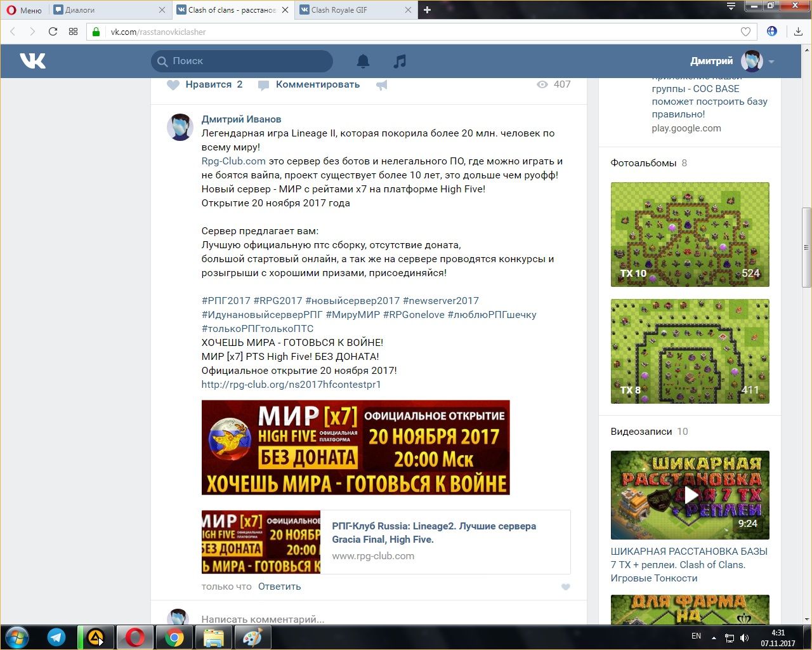Open the rpg-club.org/ns2017hfcontestpr1 link
The height and width of the screenshot is (650, 812).
tap(291, 385)
